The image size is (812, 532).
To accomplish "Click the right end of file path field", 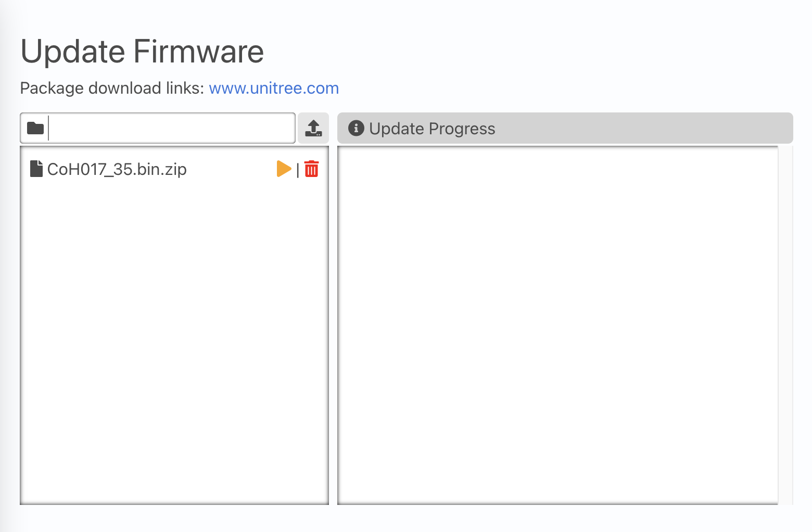I will point(284,128).
